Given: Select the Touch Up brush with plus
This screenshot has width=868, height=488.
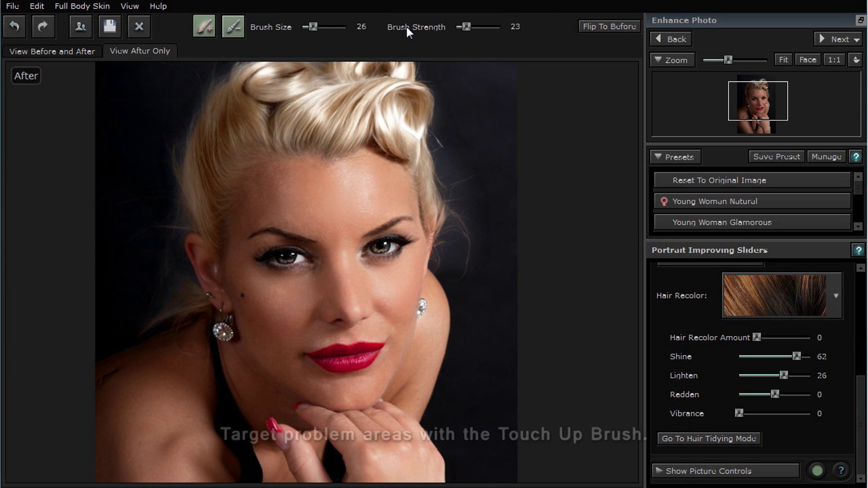Looking at the screenshot, I should [x=204, y=26].
